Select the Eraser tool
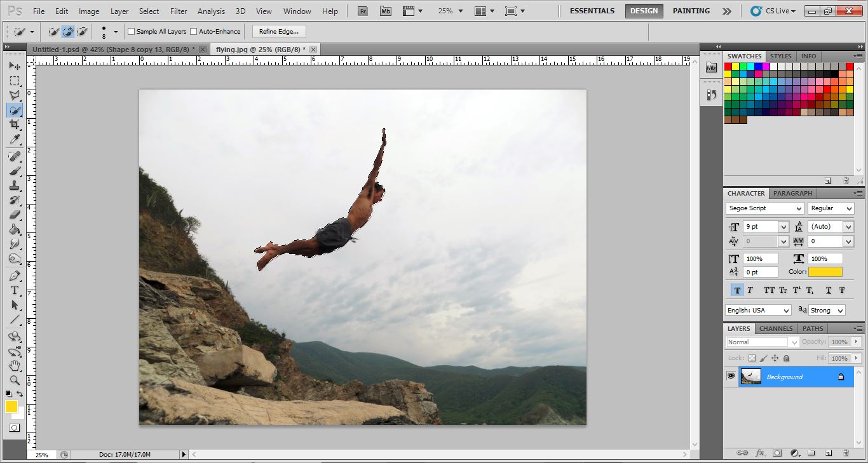The height and width of the screenshot is (463, 868). click(x=14, y=215)
